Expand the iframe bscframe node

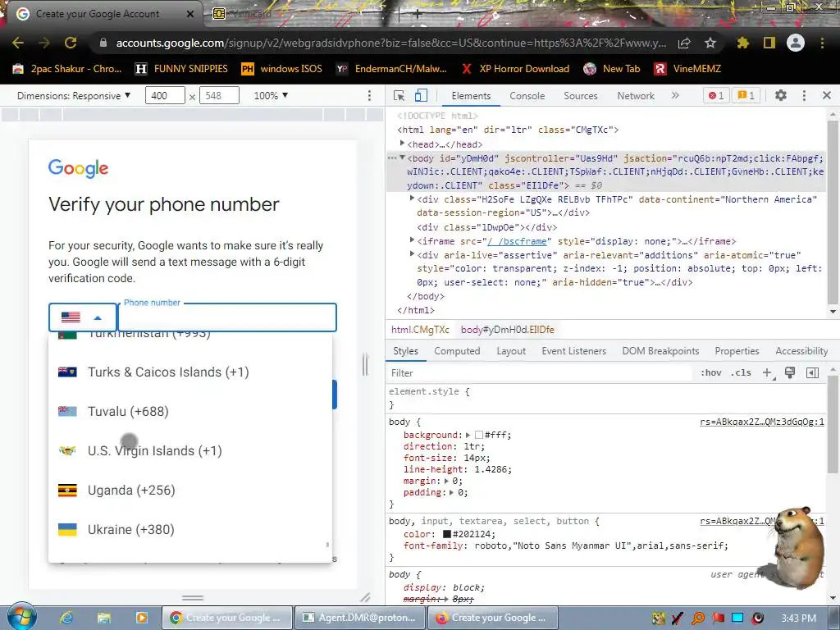point(412,240)
